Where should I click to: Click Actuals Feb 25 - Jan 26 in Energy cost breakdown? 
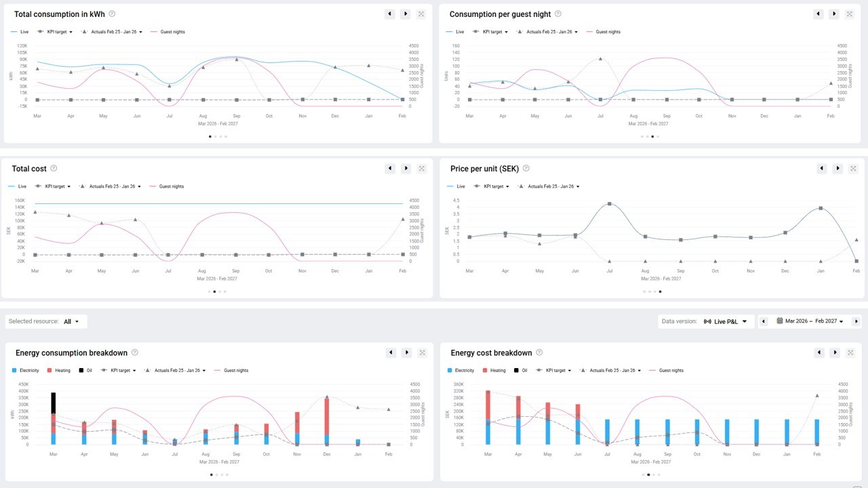click(x=612, y=371)
